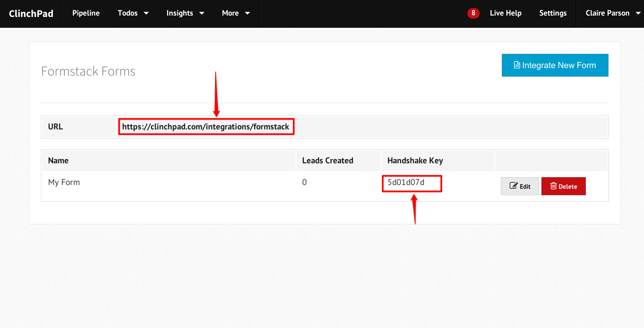Open Live Help in the navbar

(x=506, y=13)
